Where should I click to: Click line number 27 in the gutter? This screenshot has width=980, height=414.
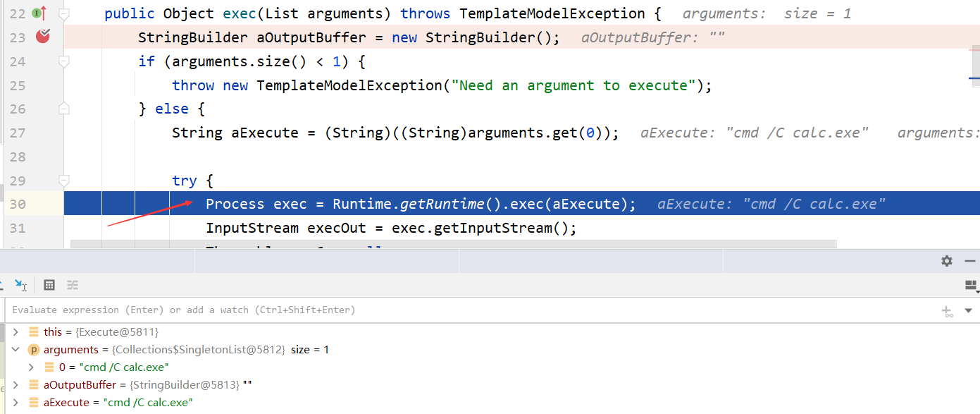(16, 133)
